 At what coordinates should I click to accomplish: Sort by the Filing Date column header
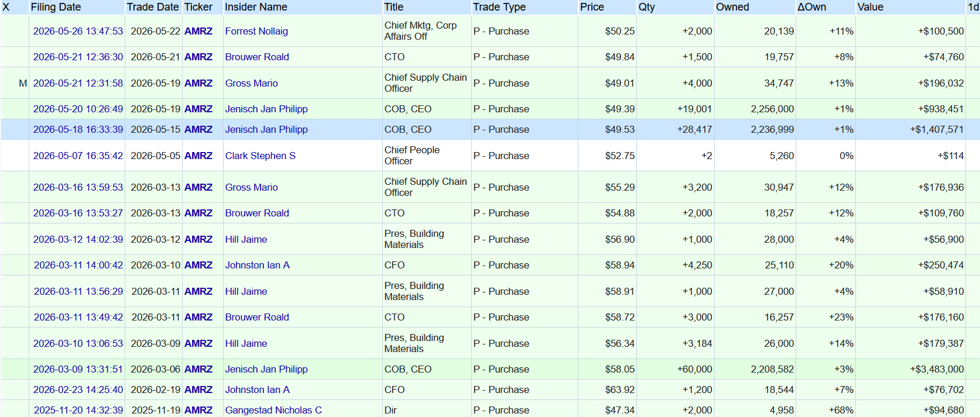point(56,7)
